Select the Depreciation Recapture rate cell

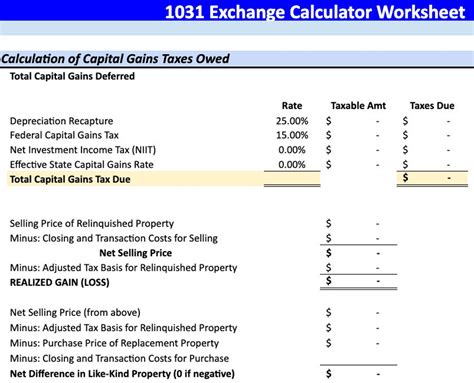pyautogui.click(x=292, y=121)
